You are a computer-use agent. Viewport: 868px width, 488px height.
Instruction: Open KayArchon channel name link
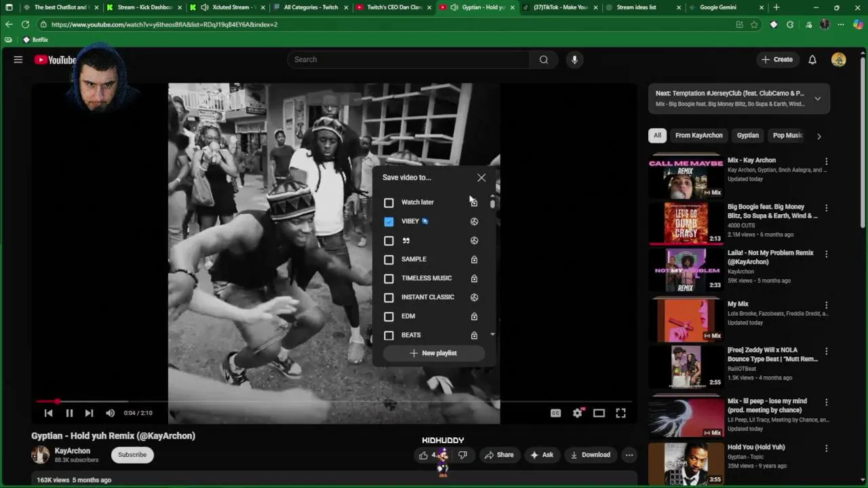coord(73,451)
